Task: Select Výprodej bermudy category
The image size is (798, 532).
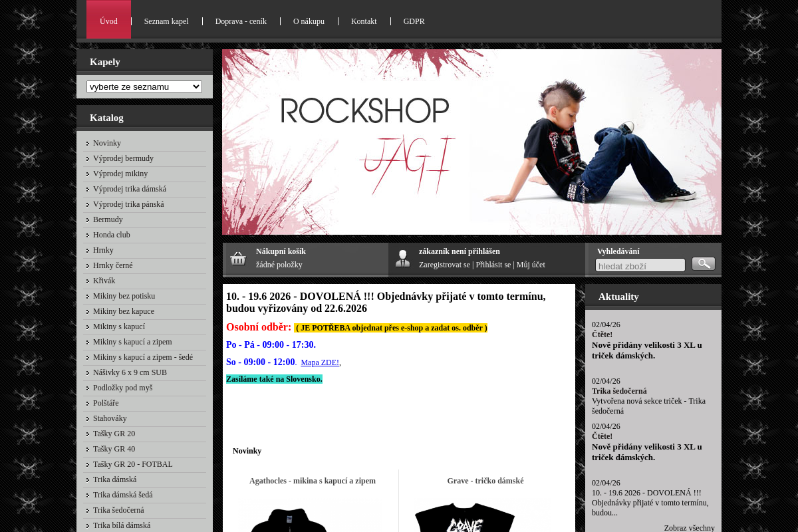Action: tap(123, 158)
